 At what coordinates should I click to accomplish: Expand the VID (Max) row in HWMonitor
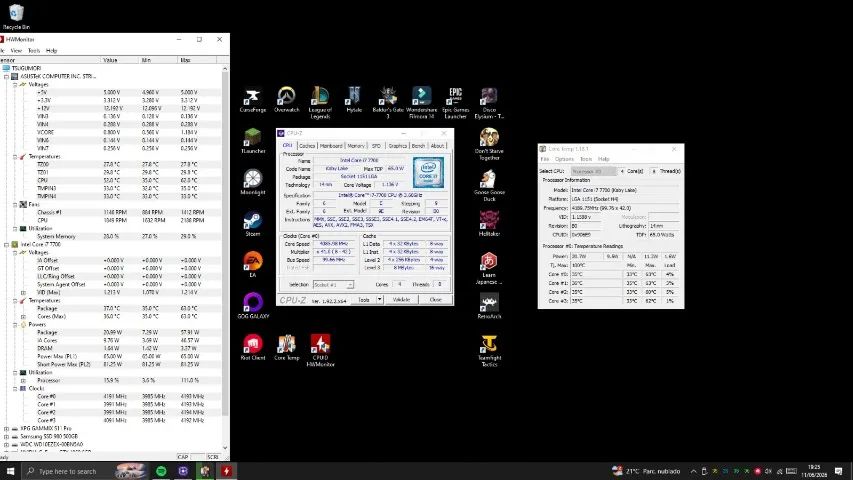23,293
